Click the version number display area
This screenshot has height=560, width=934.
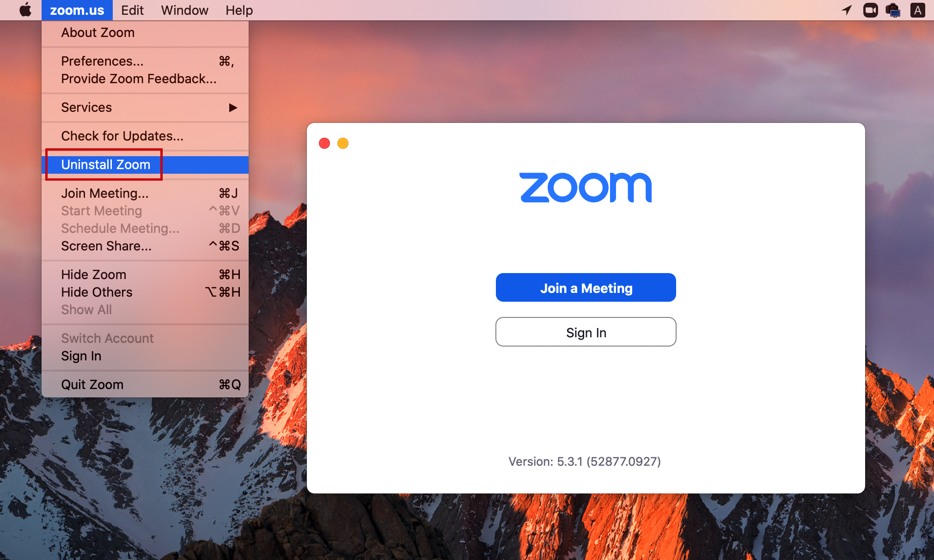(x=586, y=461)
